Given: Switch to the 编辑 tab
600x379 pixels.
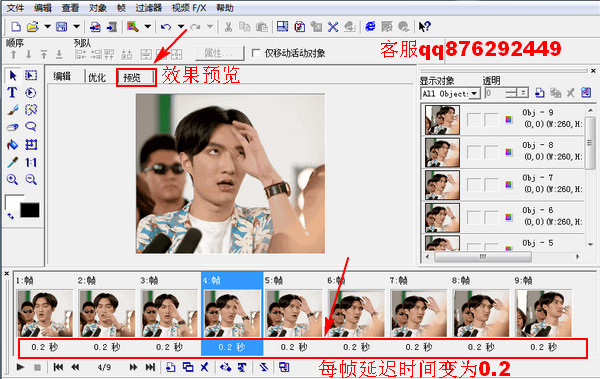Looking at the screenshot, I should click(62, 77).
